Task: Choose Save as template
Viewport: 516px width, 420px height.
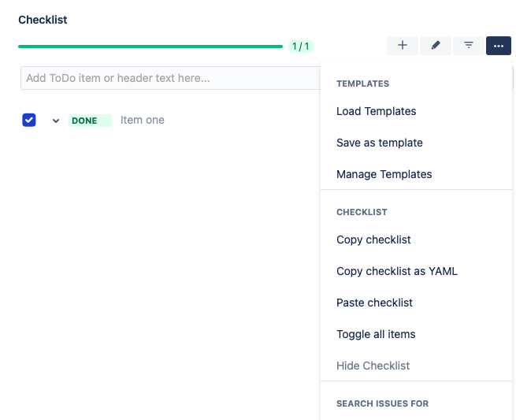Action: [x=379, y=143]
